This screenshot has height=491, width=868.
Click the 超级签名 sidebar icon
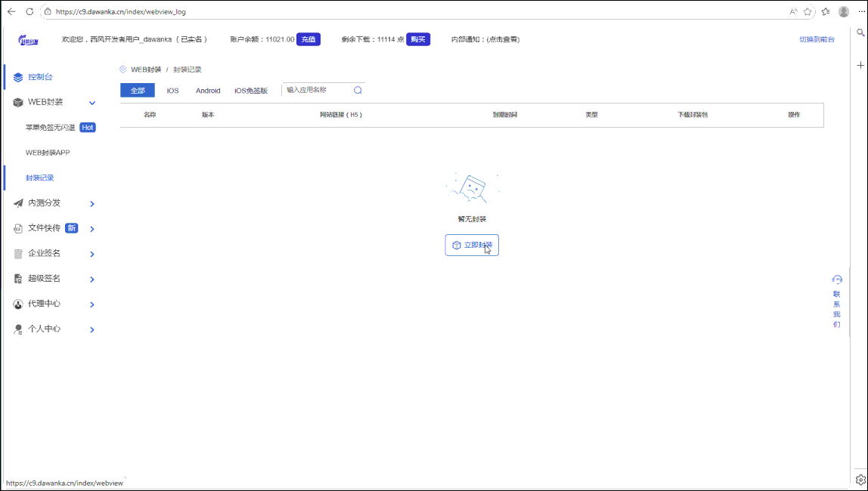(x=17, y=278)
